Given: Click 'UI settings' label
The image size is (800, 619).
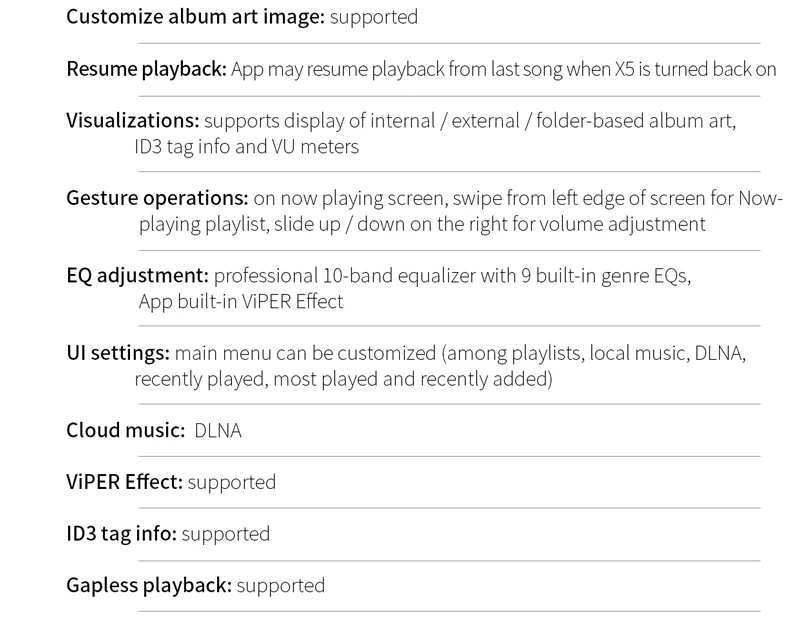Looking at the screenshot, I should [x=118, y=353].
